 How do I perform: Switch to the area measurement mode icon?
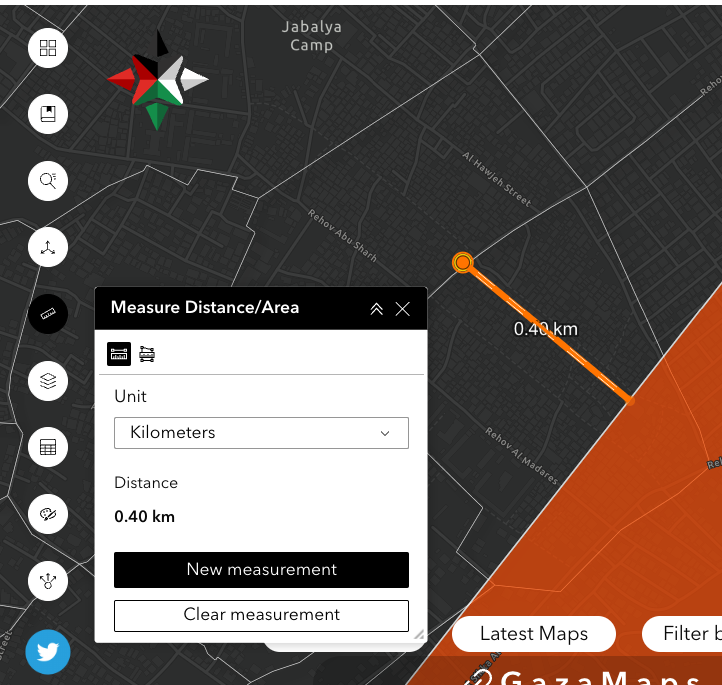(147, 354)
